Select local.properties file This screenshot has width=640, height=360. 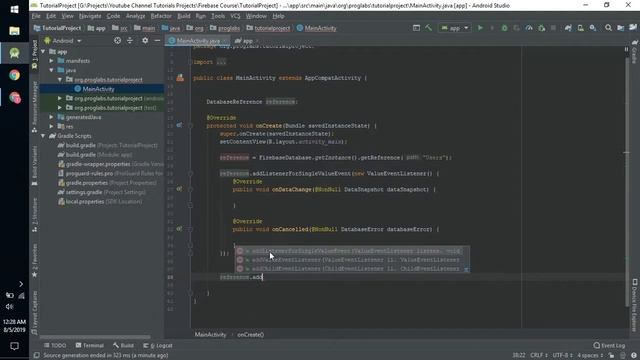(100, 202)
